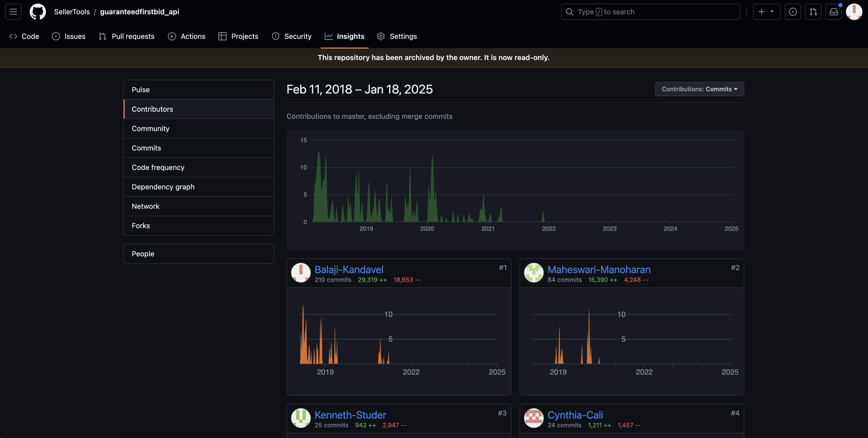Open Kenneth-Studer's 25 commits link
Viewport: 868px width, 438px height.
coord(332,425)
